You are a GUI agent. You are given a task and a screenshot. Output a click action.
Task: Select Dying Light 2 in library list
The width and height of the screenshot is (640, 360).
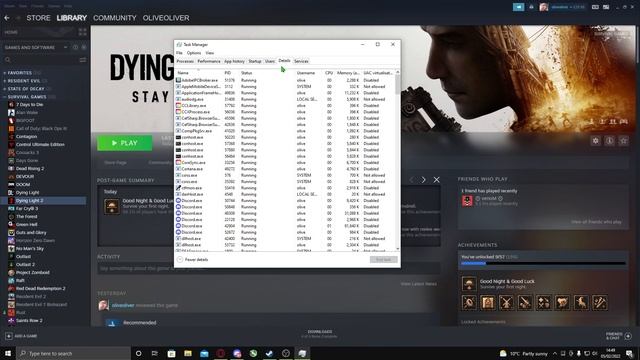point(44,200)
